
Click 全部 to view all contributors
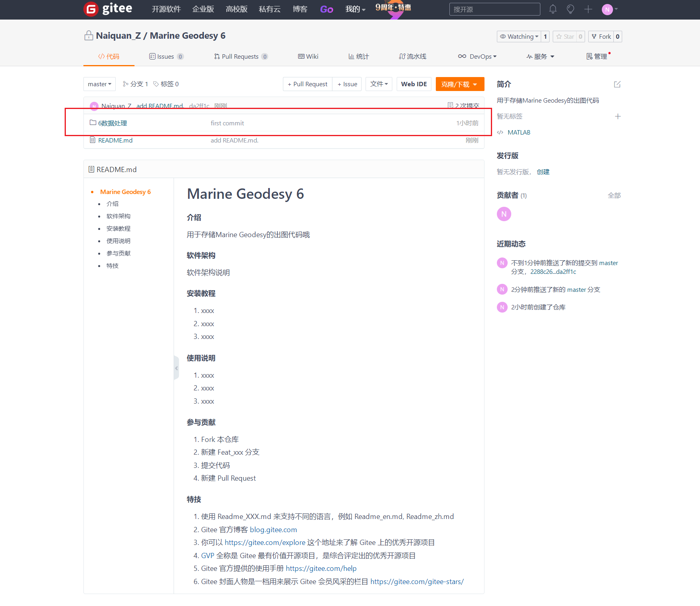pos(614,195)
